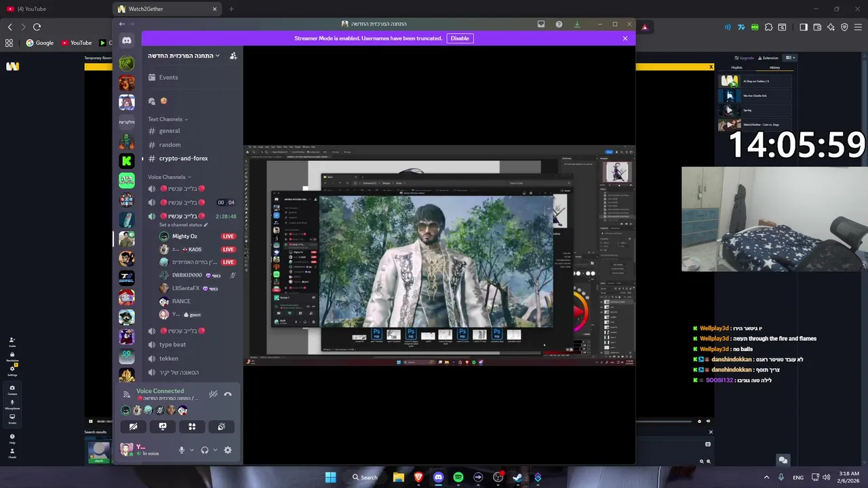
Task: Open the random text channel
Action: [x=170, y=144]
